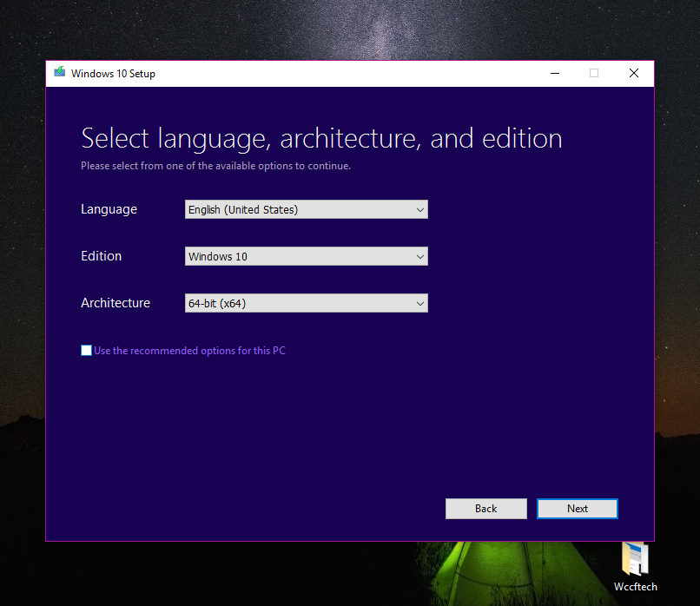Proceed by pressing the Next button
Viewport: 700px width, 606px height.
tap(577, 509)
